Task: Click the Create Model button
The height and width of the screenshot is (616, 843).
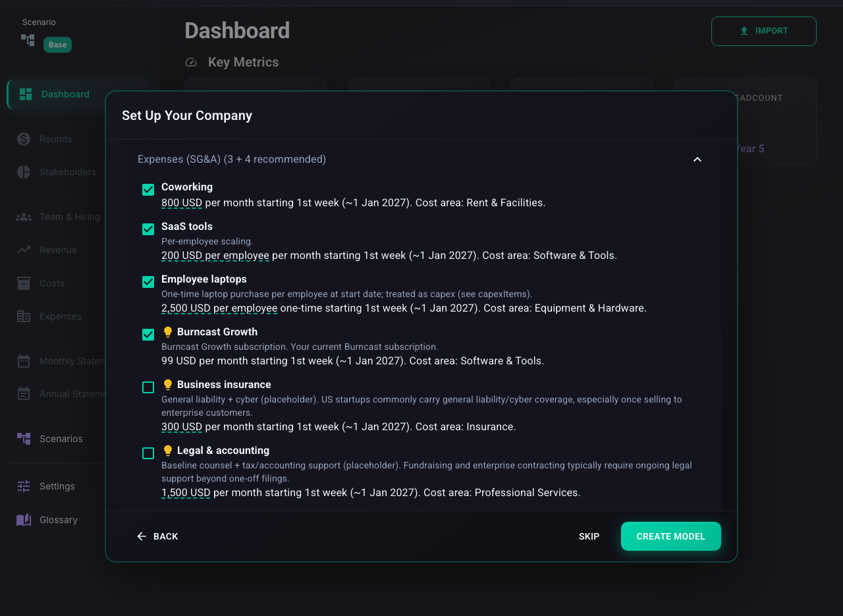Action: click(671, 536)
